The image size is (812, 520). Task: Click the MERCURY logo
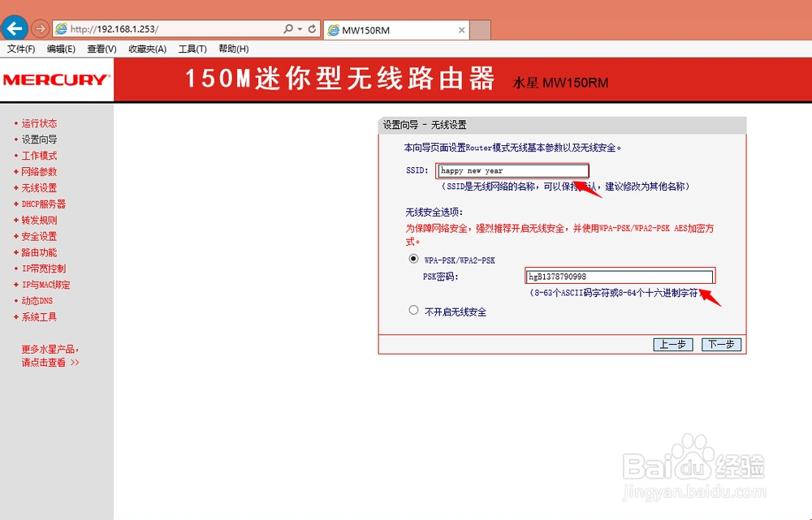(57, 80)
